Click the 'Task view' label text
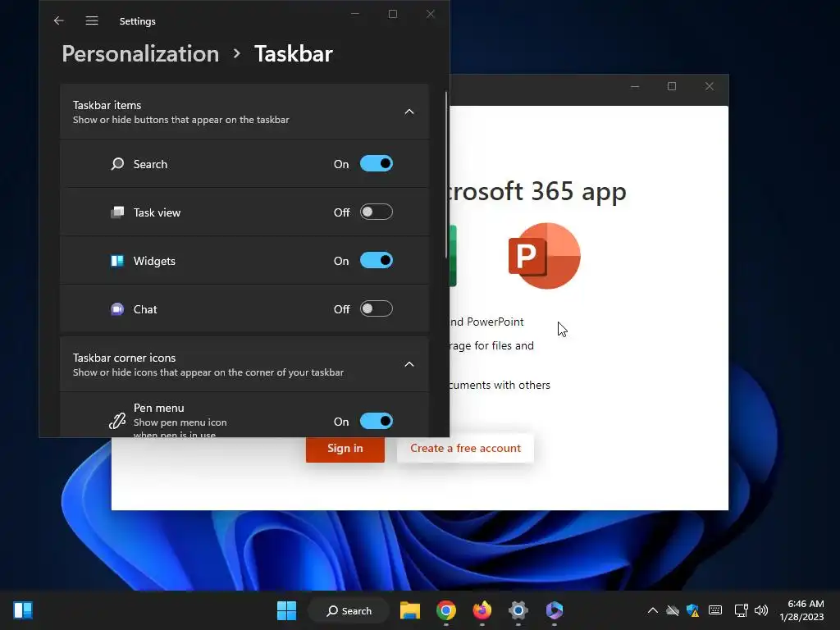 pos(157,212)
